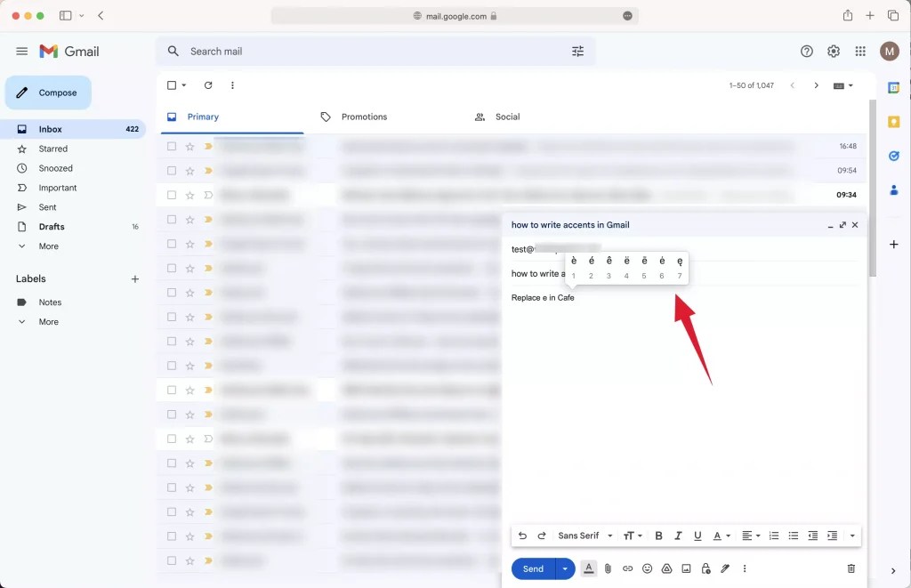Viewport: 911px width, 588px height.
Task: Open the text color picker
Action: coord(718,536)
